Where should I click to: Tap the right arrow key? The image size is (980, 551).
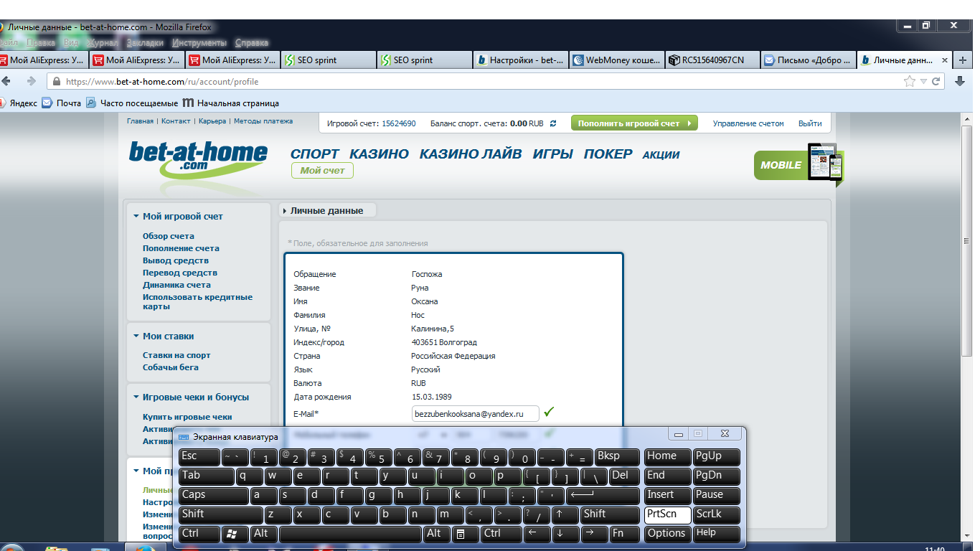593,533
